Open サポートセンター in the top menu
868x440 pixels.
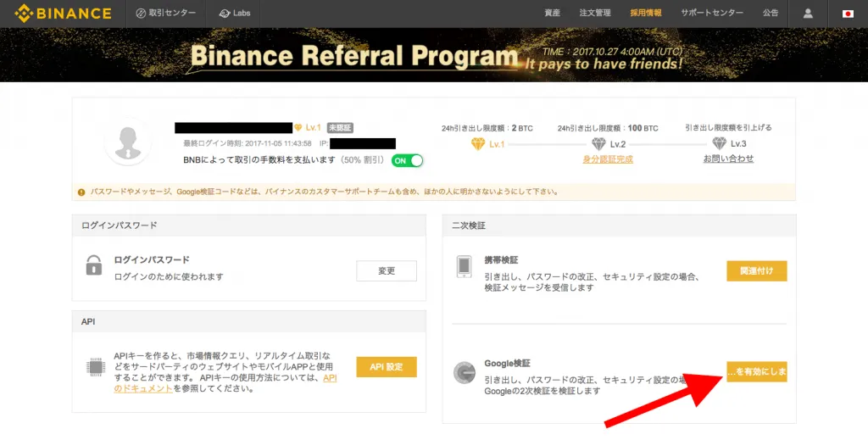712,13
